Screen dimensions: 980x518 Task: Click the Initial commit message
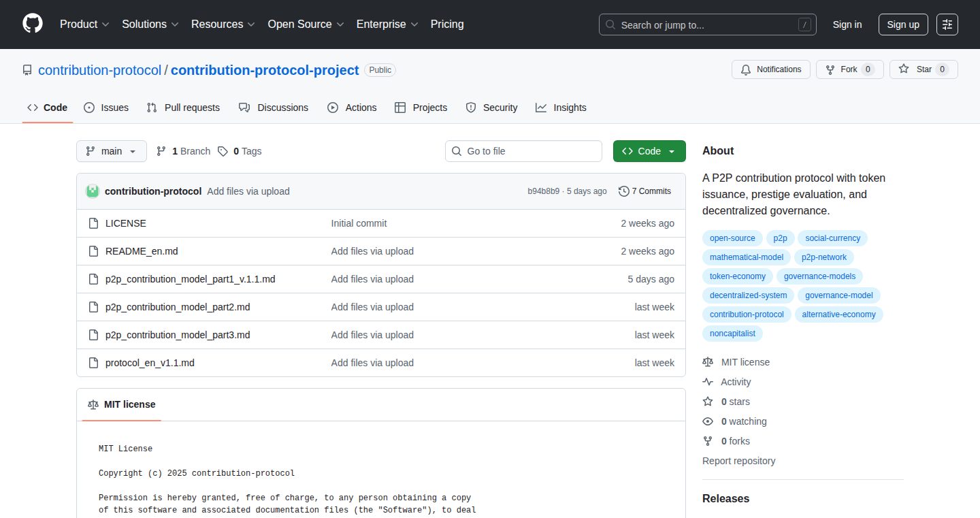pyautogui.click(x=359, y=223)
